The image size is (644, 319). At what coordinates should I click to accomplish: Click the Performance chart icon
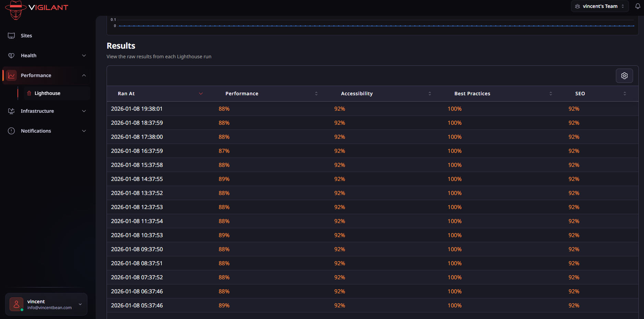point(11,75)
